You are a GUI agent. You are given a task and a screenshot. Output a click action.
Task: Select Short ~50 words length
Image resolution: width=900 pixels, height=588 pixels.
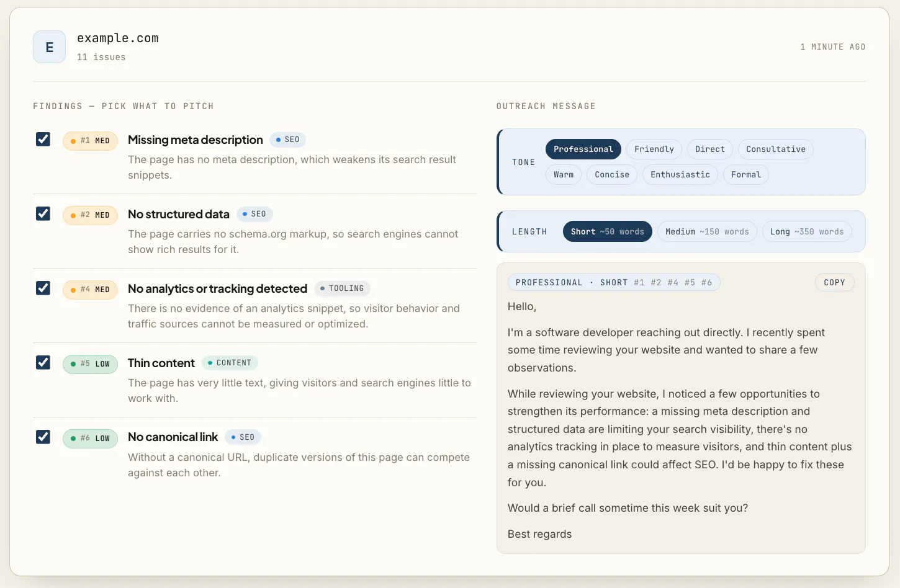coord(608,231)
